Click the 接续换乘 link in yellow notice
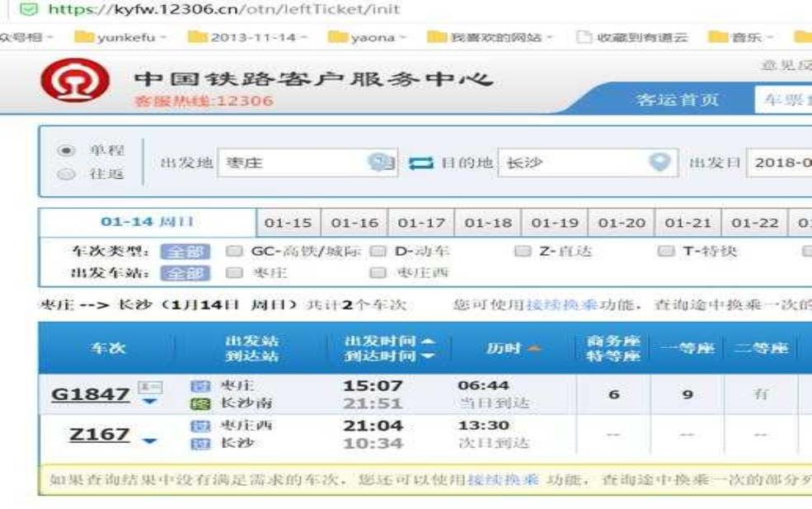Viewport: 812px width, 509px height. coord(500,478)
